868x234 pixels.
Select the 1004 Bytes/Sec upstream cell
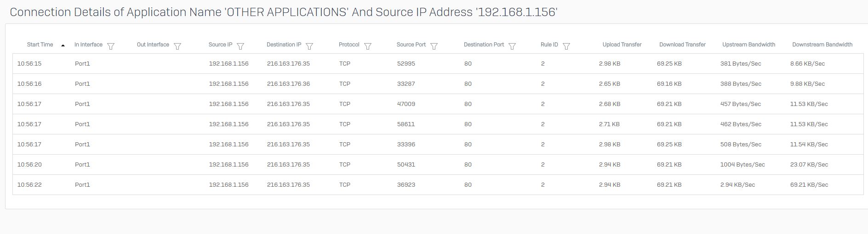(742, 165)
